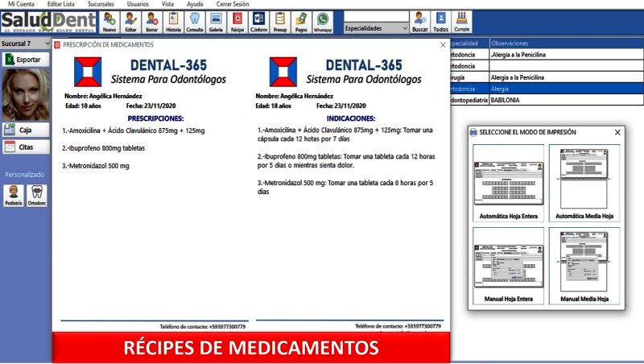Click the Todos list icon

pos(440,23)
